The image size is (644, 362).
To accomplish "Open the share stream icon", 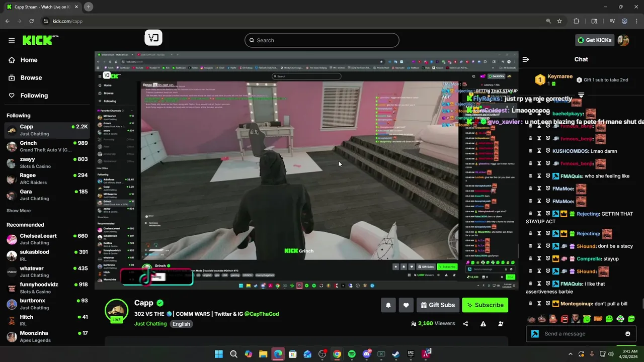I will coord(465,324).
